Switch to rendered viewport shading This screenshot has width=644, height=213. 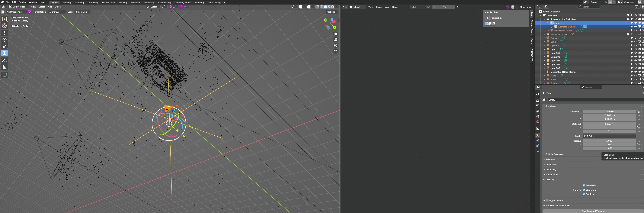[x=333, y=7]
